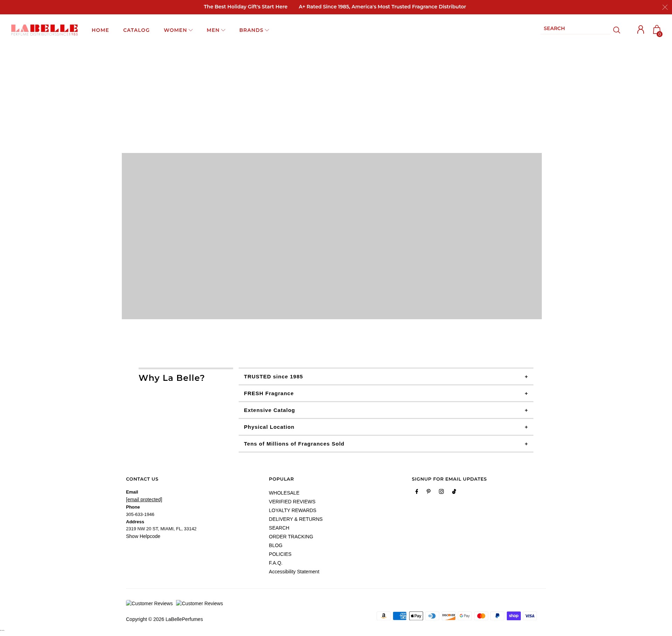Close the red announcement banner
This screenshot has width=672, height=636.
click(665, 7)
